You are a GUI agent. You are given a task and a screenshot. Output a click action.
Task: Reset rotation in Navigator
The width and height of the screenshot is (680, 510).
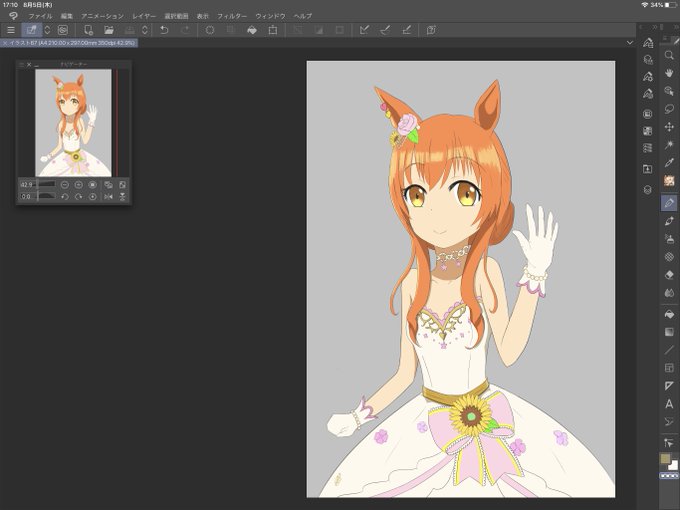[92, 196]
